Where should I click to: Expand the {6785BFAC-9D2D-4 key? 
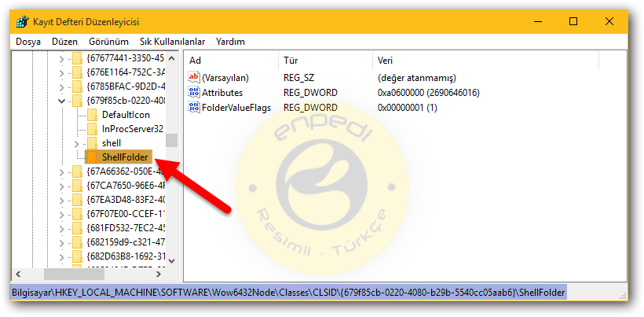tap(61, 87)
